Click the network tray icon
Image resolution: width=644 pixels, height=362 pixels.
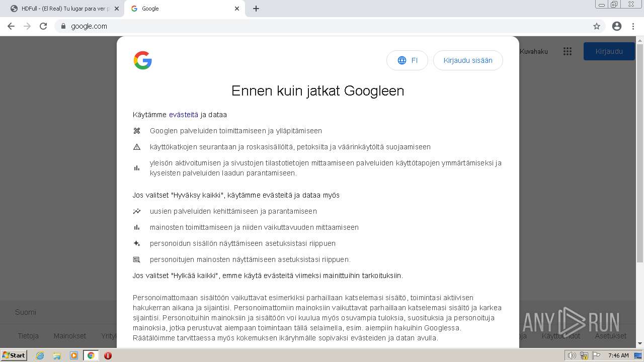click(x=584, y=355)
